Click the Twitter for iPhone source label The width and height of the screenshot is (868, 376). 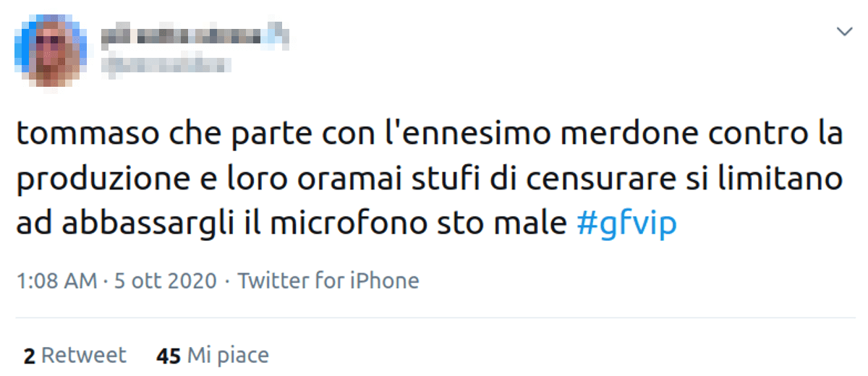[x=328, y=280]
